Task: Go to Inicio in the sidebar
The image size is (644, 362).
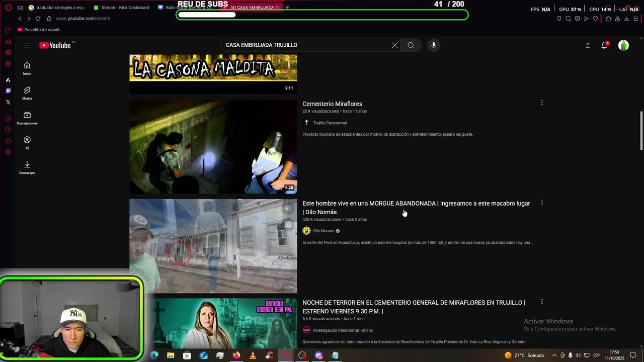Action: 27,68
